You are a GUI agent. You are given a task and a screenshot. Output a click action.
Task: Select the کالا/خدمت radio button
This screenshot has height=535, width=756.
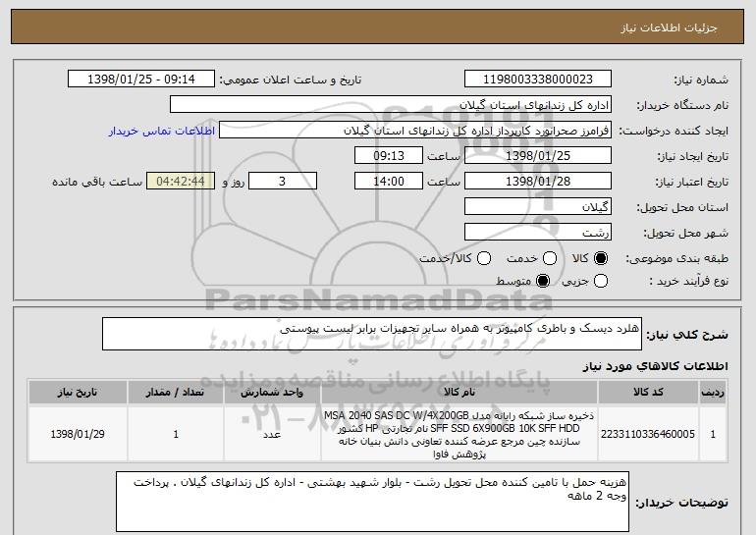(x=484, y=258)
